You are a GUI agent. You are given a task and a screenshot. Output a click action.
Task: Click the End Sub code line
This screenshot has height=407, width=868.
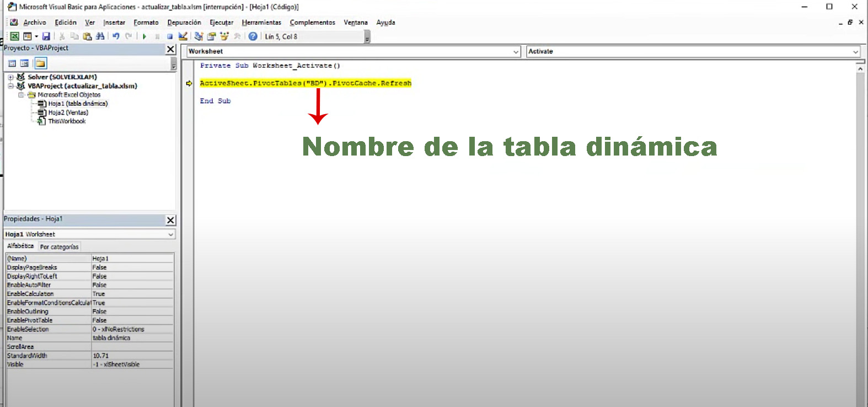216,101
